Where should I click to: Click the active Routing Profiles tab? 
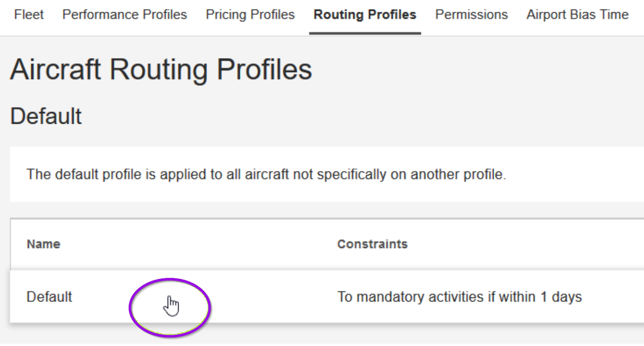point(364,15)
